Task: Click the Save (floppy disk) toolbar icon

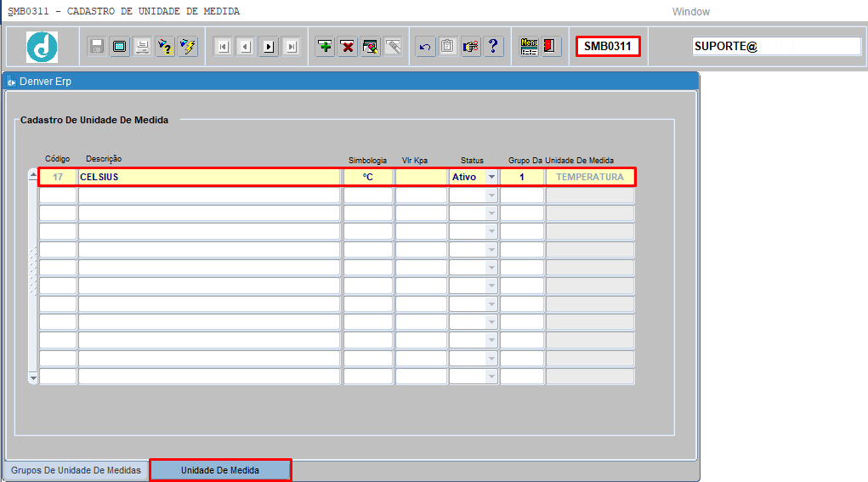Action: 97,47
